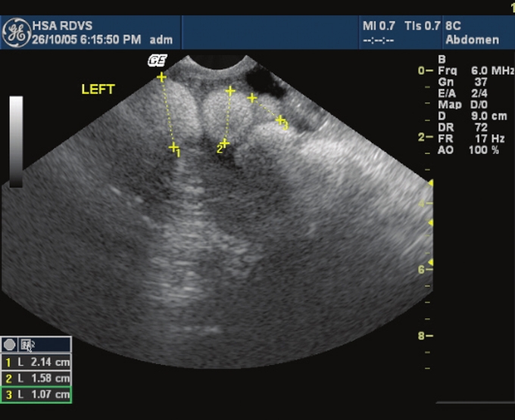Screen dimensions: 515x420
Task: Click the AO 100 % acoustic output
Action: [x=469, y=151]
